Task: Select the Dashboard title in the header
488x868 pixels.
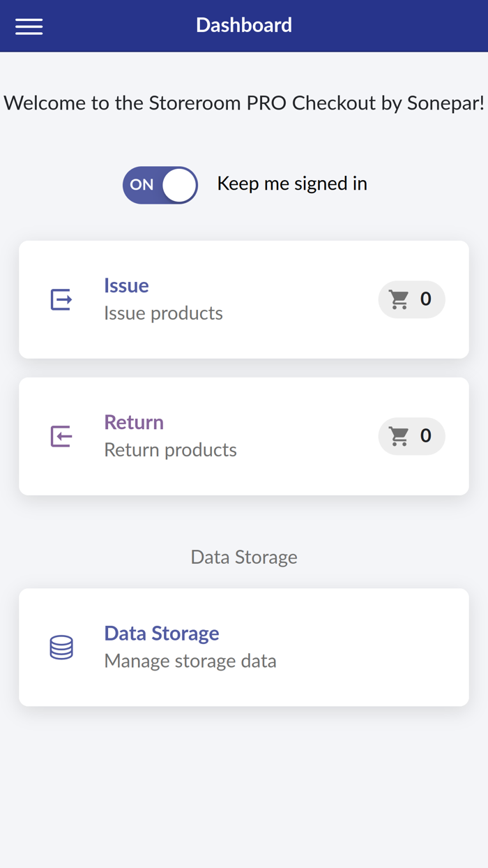Action: [244, 25]
